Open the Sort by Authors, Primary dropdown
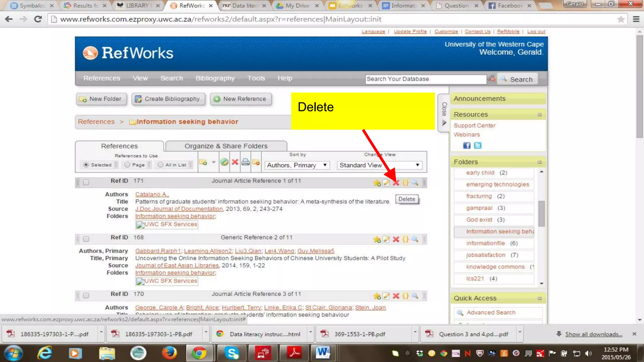 click(297, 165)
